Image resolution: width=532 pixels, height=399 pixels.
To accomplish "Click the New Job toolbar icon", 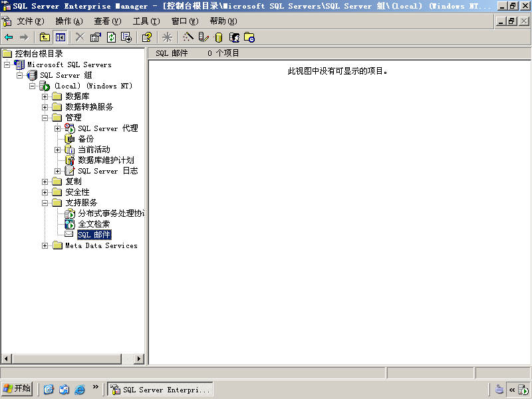I will 249,37.
